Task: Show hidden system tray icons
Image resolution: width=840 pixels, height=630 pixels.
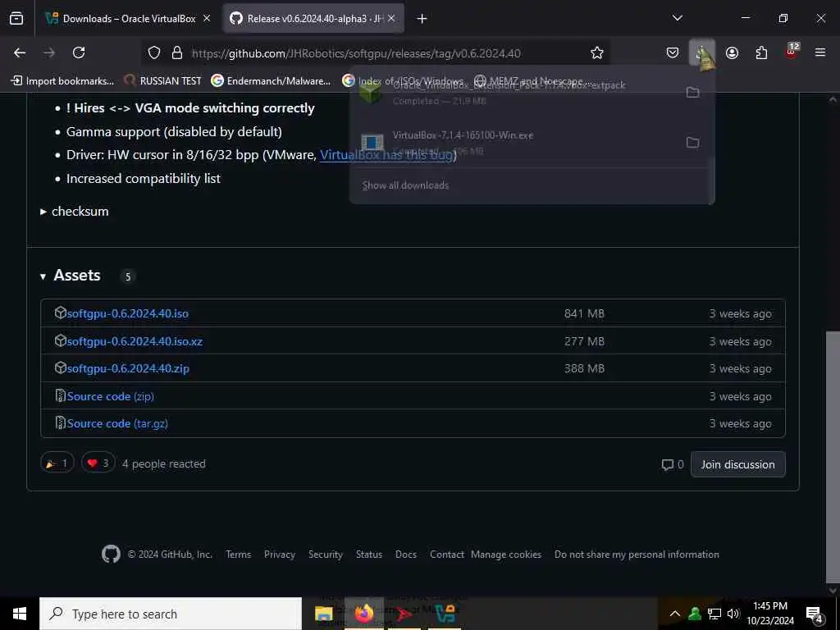Action: pos(675,614)
